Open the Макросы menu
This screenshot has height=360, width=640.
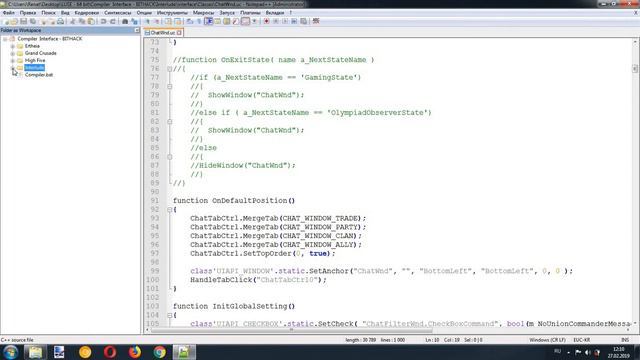pyautogui.click(x=203, y=13)
